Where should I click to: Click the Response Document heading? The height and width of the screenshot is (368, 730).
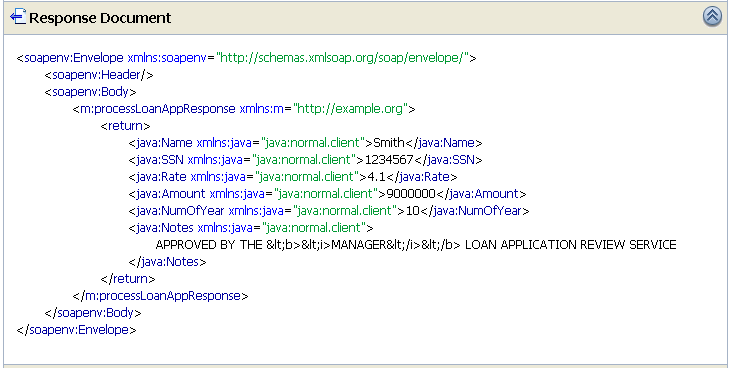click(x=100, y=18)
